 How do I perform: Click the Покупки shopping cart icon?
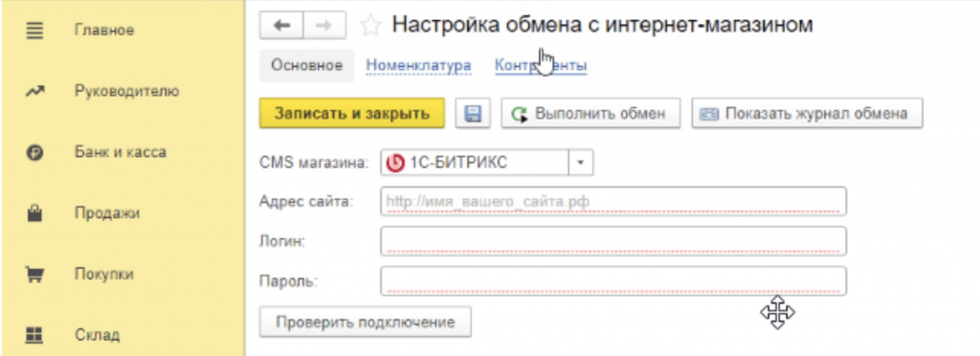coord(34,275)
